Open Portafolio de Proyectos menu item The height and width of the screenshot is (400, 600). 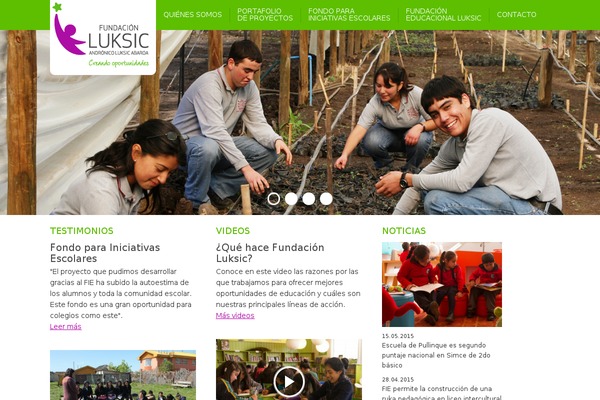265,15
